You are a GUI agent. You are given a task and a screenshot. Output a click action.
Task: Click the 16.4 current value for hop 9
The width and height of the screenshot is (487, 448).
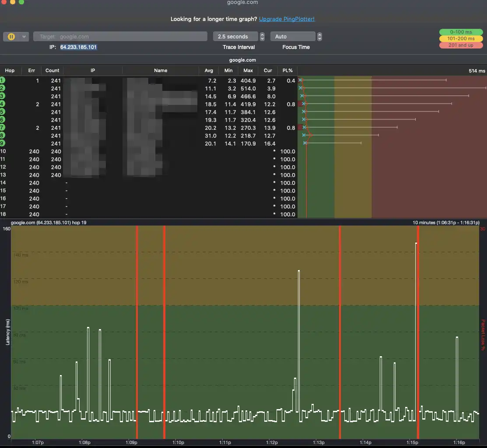[x=270, y=144]
